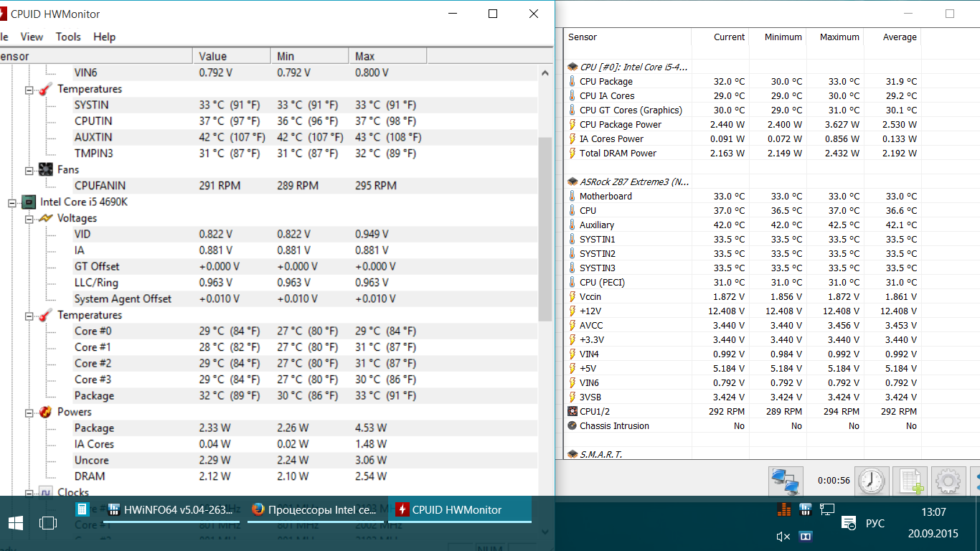Open the Windows Start menu

[15, 522]
